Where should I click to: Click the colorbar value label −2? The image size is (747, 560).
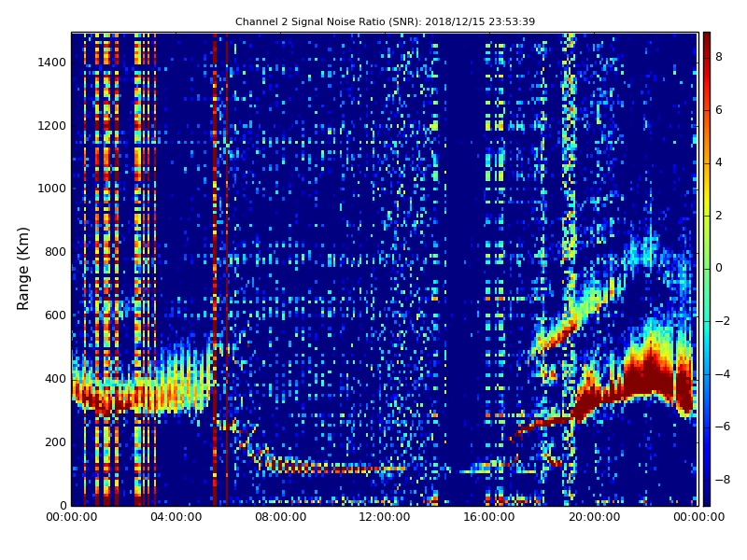[723, 321]
